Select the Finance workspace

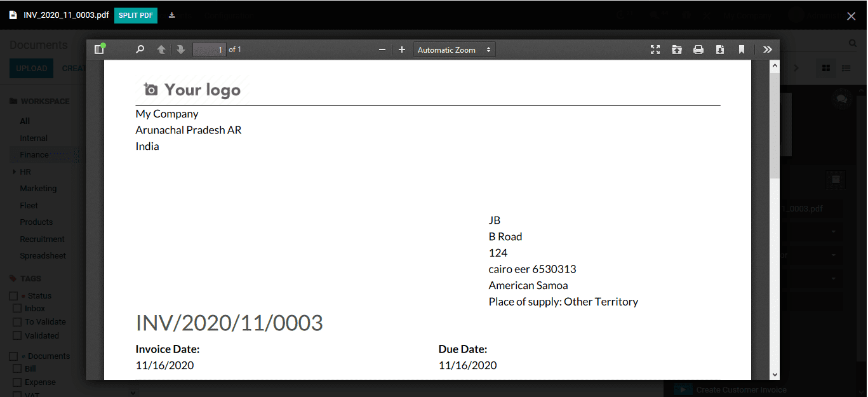34,155
